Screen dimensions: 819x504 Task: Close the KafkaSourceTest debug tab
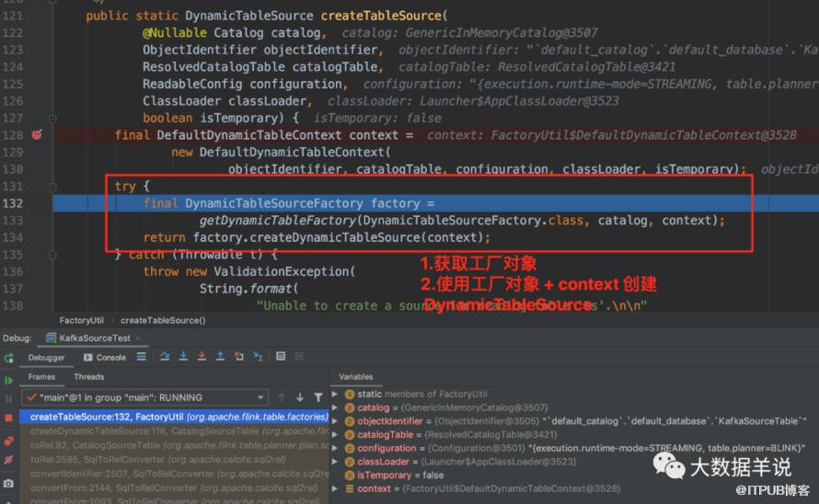pyautogui.click(x=138, y=338)
